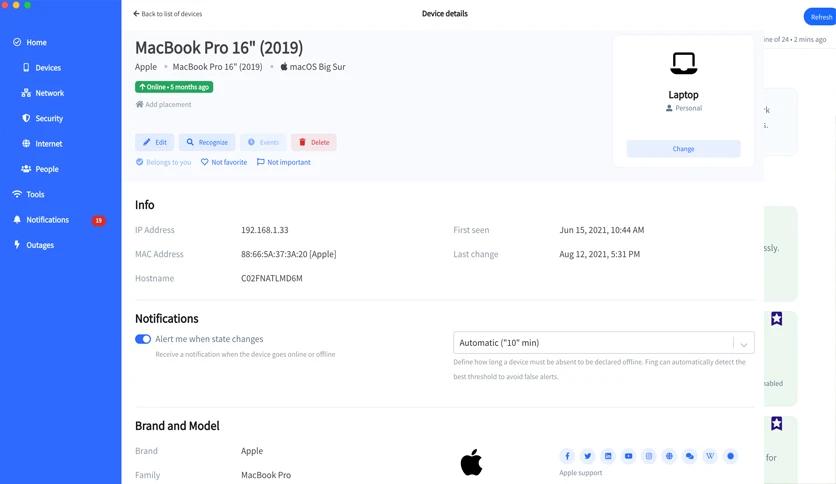The height and width of the screenshot is (484, 836).
Task: Open the Security section
Action: pyautogui.click(x=42, y=118)
